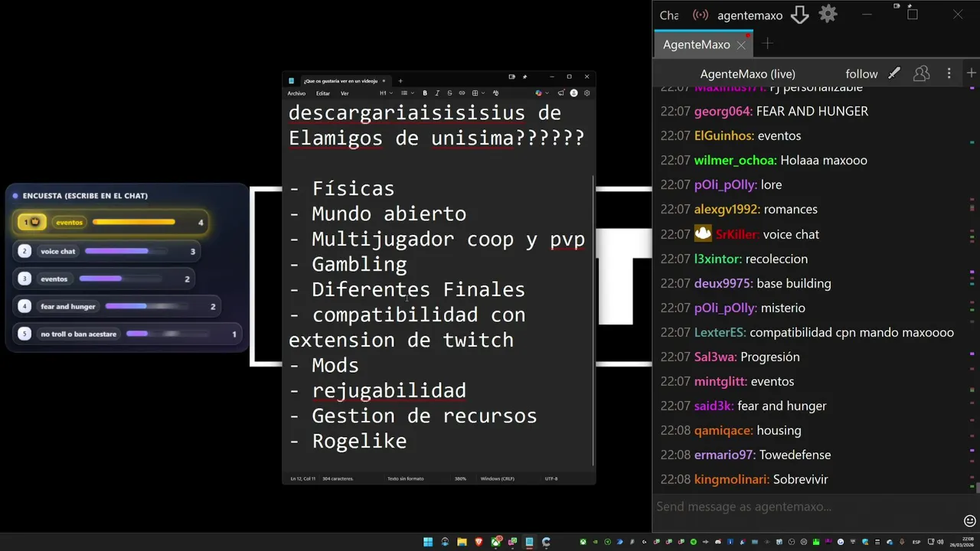
Task: Open the chat split three-dot menu
Action: (949, 73)
